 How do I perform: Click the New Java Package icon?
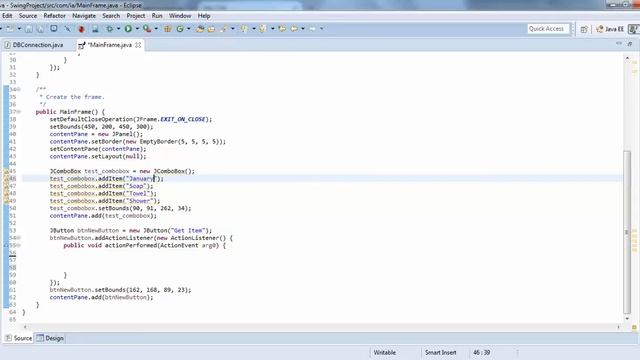(x=167, y=29)
